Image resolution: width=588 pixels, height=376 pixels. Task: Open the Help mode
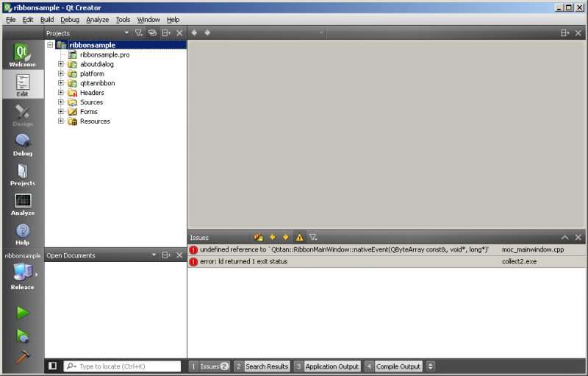click(22, 233)
